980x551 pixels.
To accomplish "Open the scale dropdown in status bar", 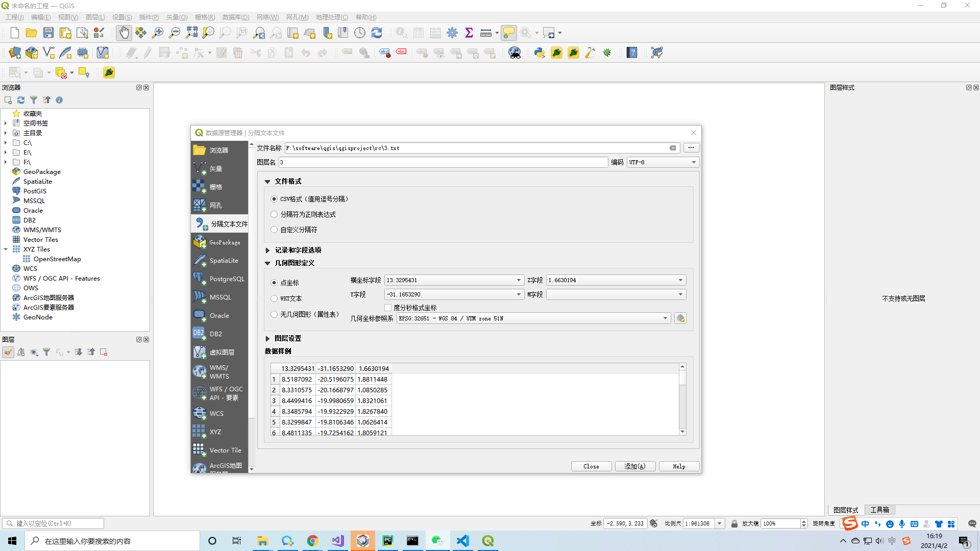I will 719,523.
